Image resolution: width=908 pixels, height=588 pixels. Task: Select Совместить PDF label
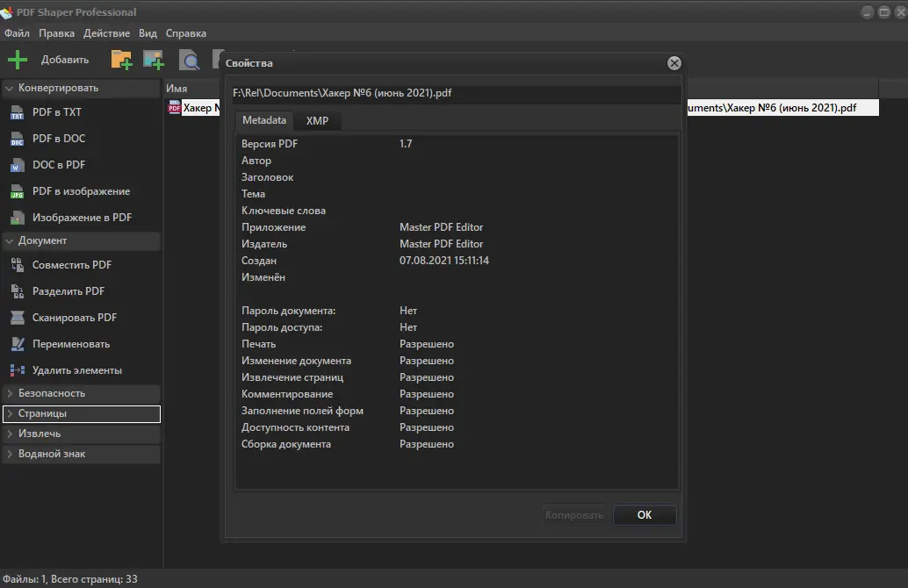[x=72, y=265]
